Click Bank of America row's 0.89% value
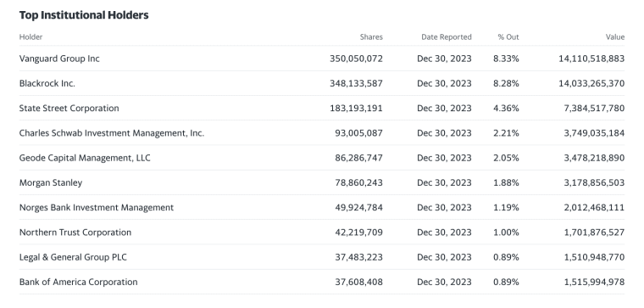The width and height of the screenshot is (644, 308). (506, 282)
